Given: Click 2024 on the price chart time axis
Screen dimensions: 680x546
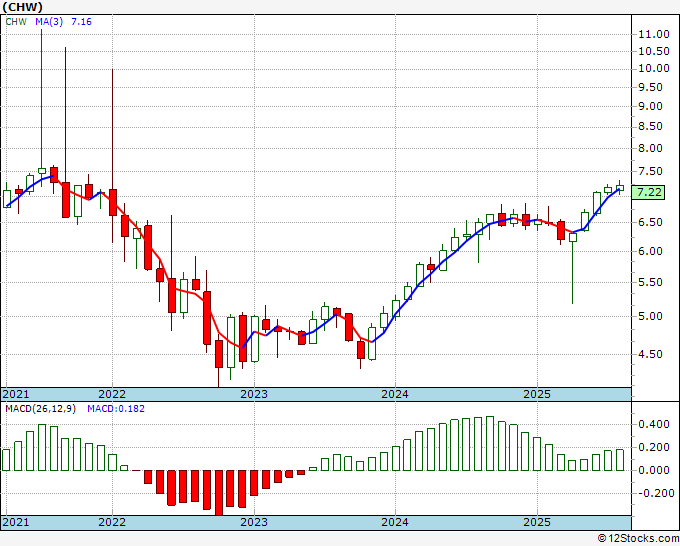Looking at the screenshot, I should pyautogui.click(x=395, y=394).
